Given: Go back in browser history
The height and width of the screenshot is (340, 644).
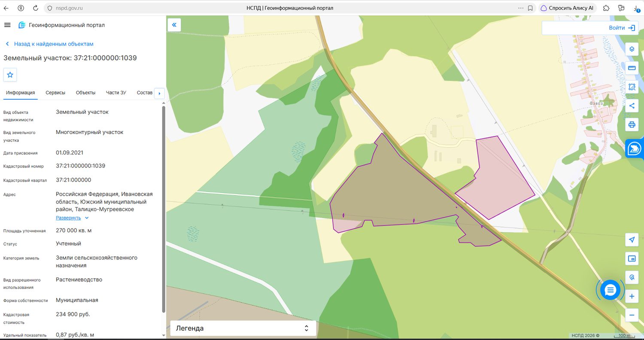Looking at the screenshot, I should pyautogui.click(x=6, y=8).
